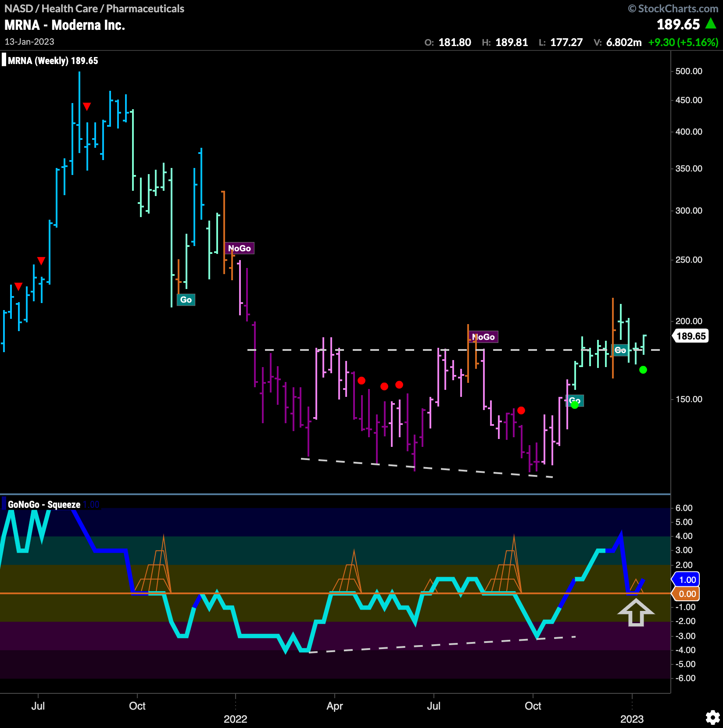Click the lowest red triangle near June 2021
This screenshot has width=723, height=728.
click(x=18, y=286)
